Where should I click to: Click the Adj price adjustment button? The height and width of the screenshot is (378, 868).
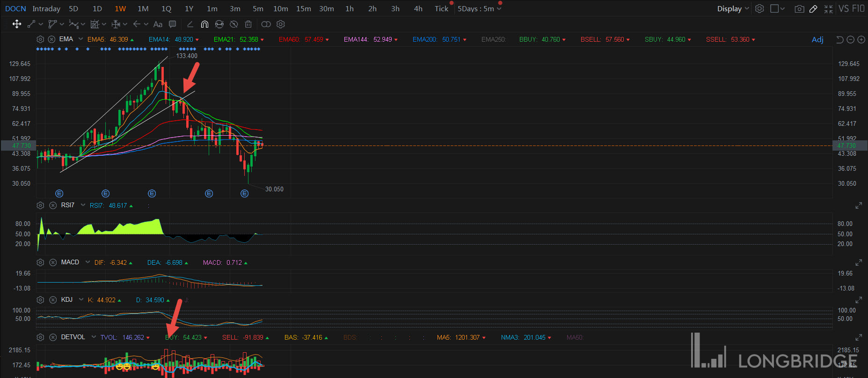pos(817,40)
